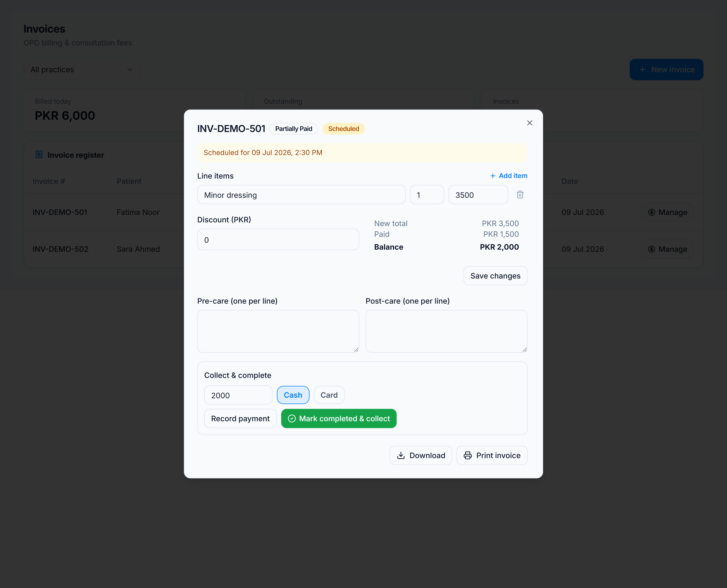Open the All practices dropdown
This screenshot has width=727, height=588.
point(82,69)
